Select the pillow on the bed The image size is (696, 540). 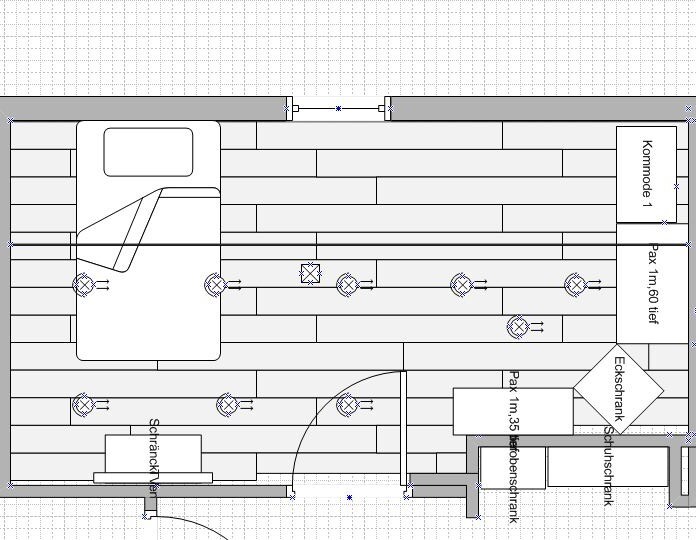148,152
